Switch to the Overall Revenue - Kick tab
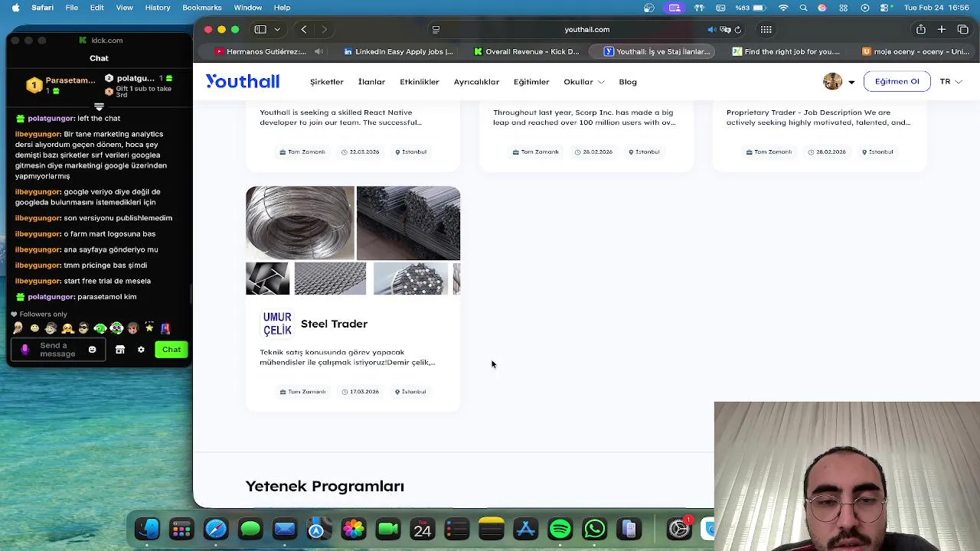The image size is (980, 551). coord(528,51)
